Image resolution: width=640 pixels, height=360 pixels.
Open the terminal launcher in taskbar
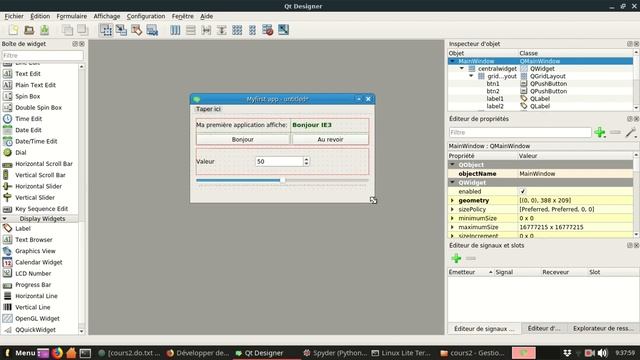[x=85, y=353]
